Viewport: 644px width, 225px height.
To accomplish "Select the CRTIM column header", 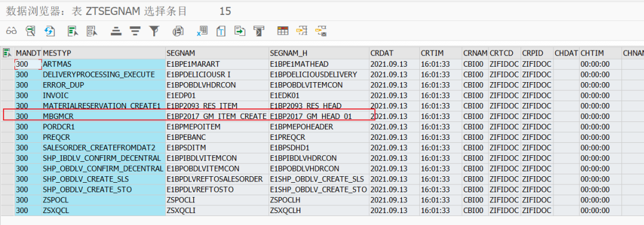I will pyautogui.click(x=440, y=54).
